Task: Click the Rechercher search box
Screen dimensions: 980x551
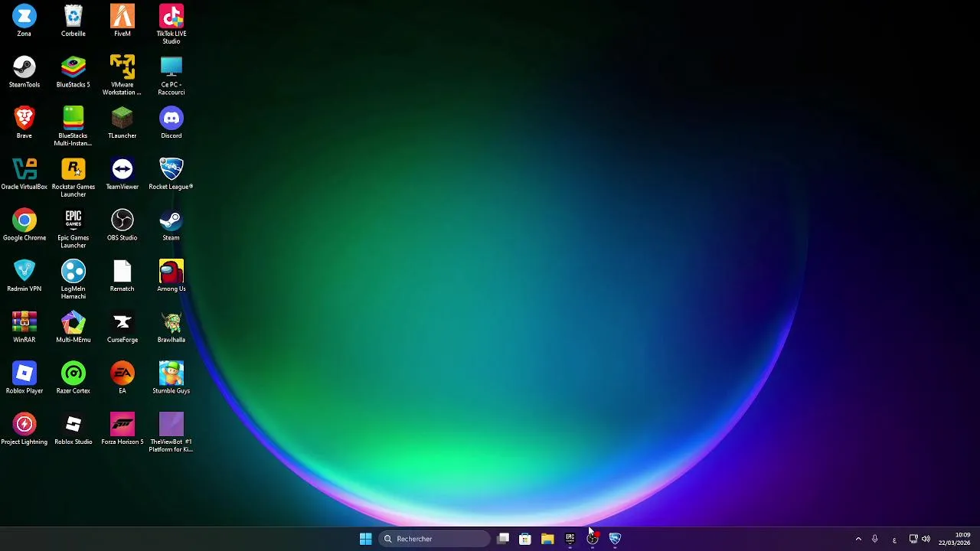Action: tap(435, 539)
